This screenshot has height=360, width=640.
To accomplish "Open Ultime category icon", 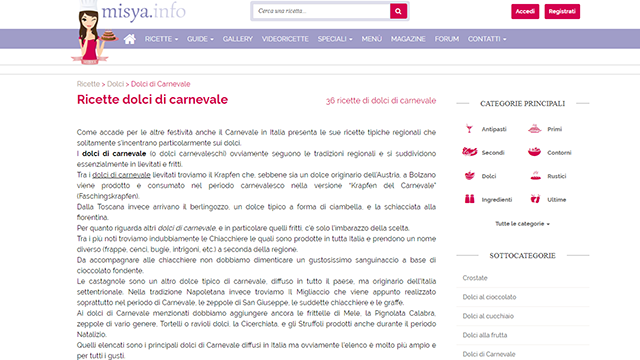I will 535,199.
